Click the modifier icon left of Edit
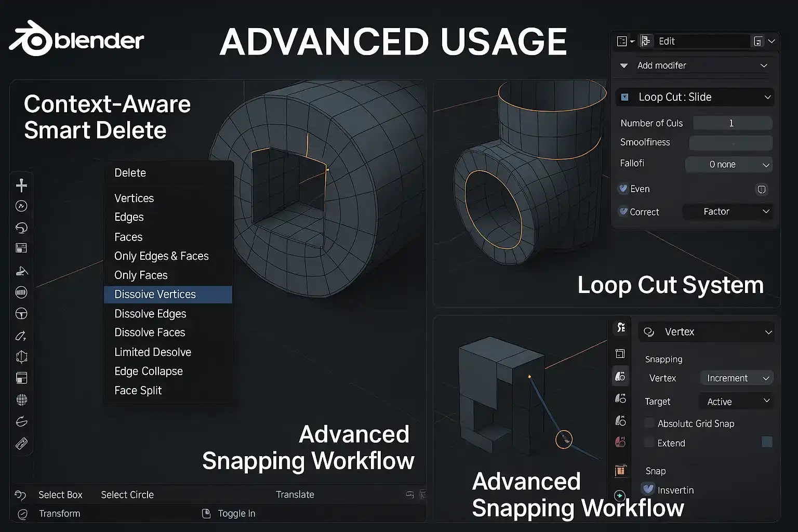Viewport: 798px width, 532px height. point(646,41)
